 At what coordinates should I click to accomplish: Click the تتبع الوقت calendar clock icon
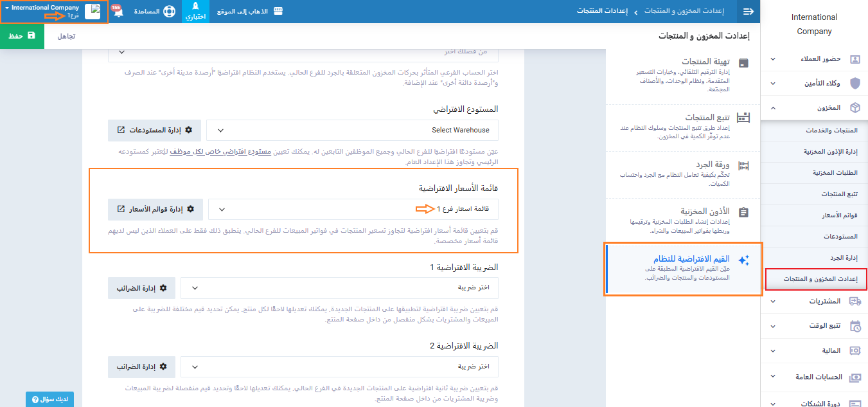[x=855, y=326]
